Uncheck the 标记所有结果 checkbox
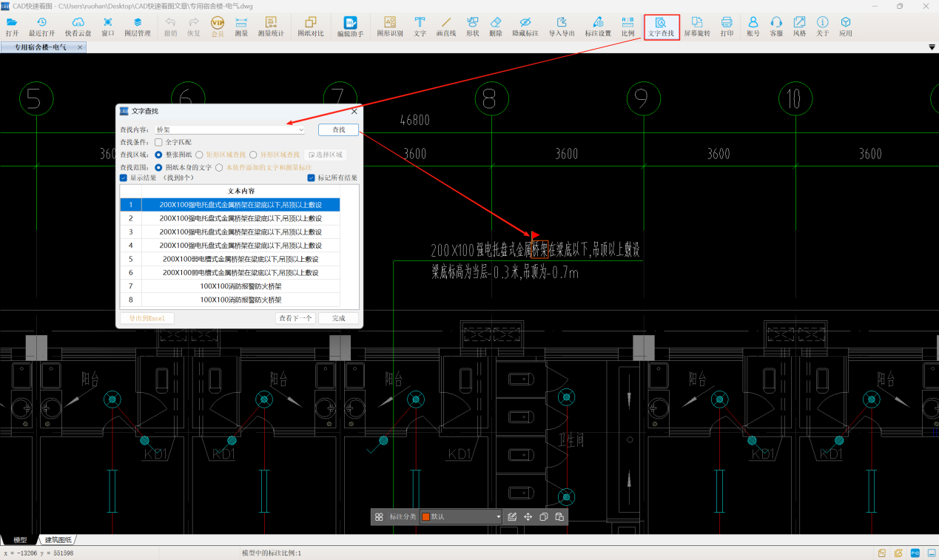Screen dimensions: 939x560 312,178
